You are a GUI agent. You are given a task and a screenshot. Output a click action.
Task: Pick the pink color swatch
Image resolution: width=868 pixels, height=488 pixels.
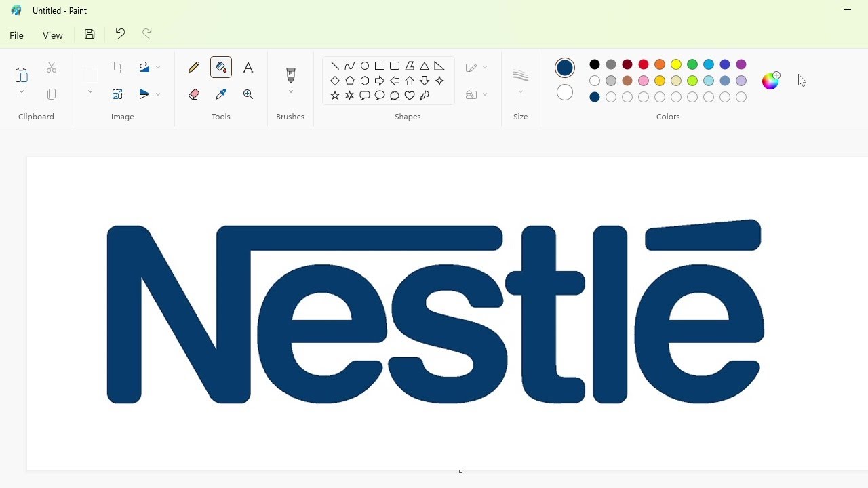pos(644,81)
